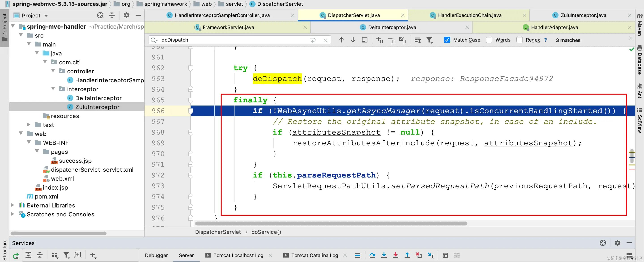Click Force Step Into red arrow icon
The height and width of the screenshot is (262, 644).
pos(395,255)
